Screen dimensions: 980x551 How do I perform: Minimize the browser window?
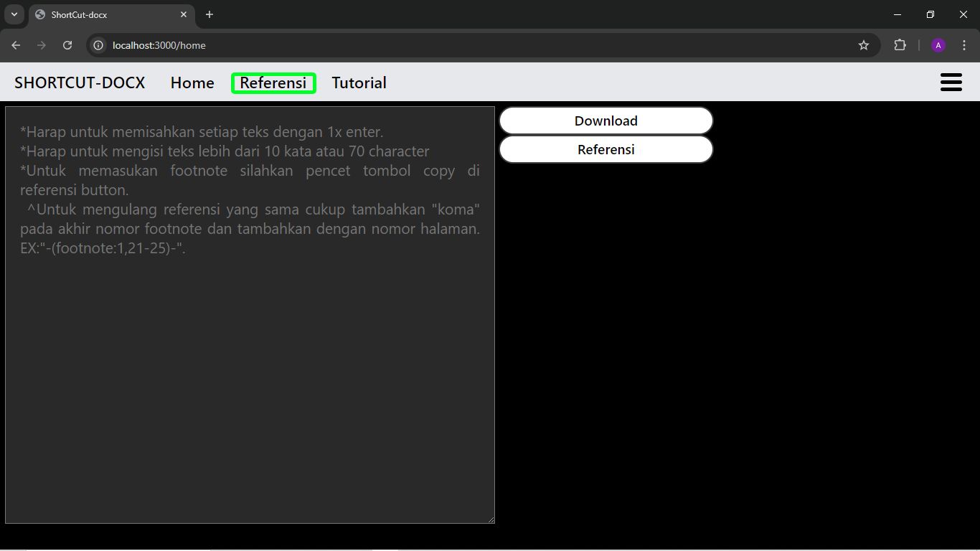click(x=897, y=14)
